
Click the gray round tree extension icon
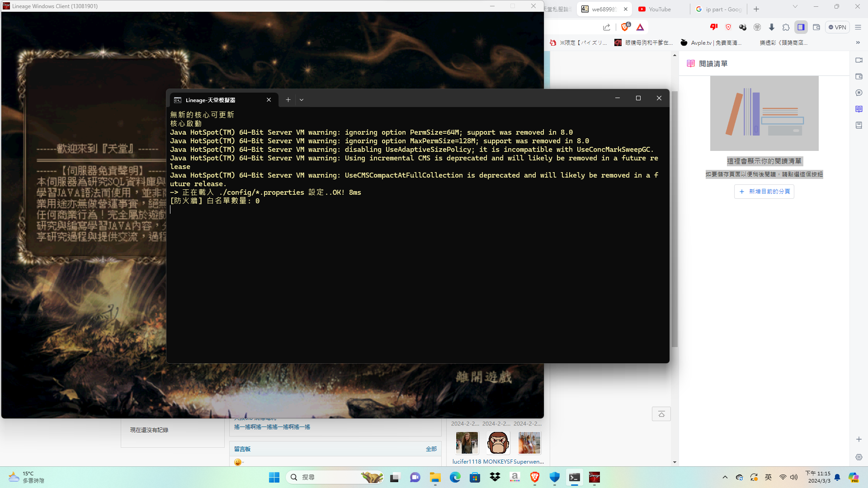[x=757, y=27]
